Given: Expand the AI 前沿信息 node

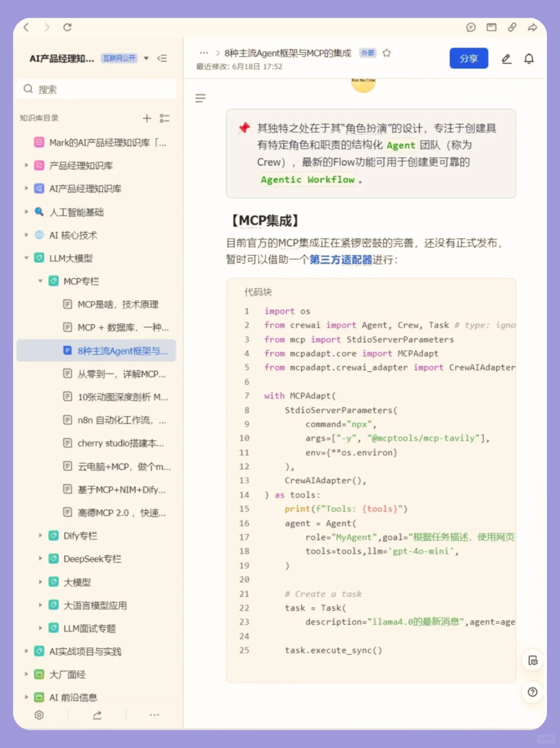Looking at the screenshot, I should [x=26, y=697].
